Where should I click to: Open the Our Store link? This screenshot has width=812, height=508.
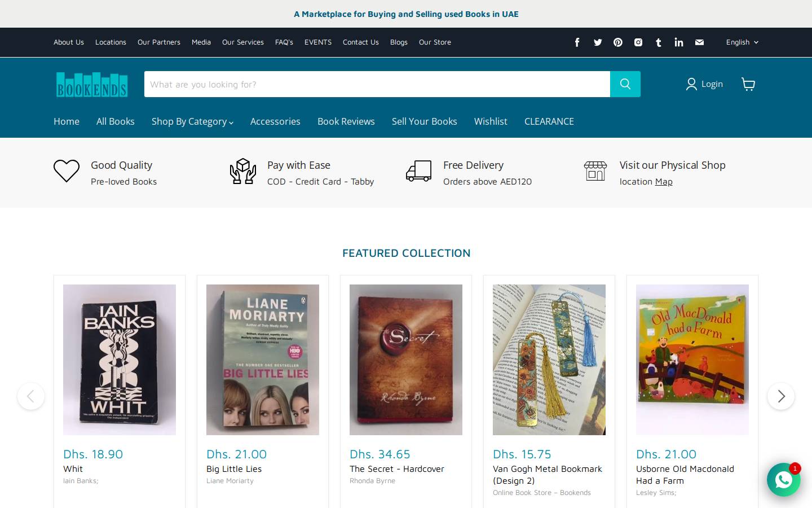click(435, 42)
